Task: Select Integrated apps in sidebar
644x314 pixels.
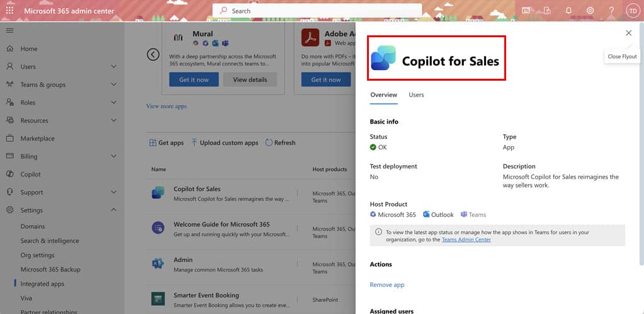Action: coord(42,284)
